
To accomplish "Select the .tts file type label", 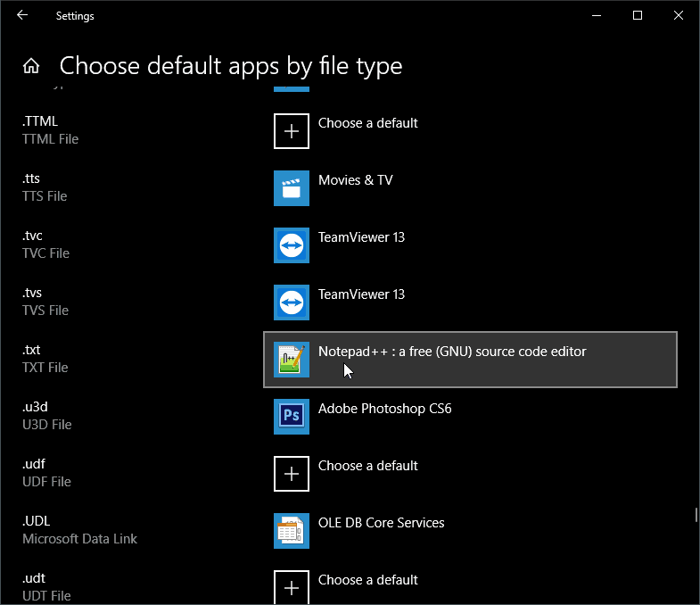I will 31,178.
